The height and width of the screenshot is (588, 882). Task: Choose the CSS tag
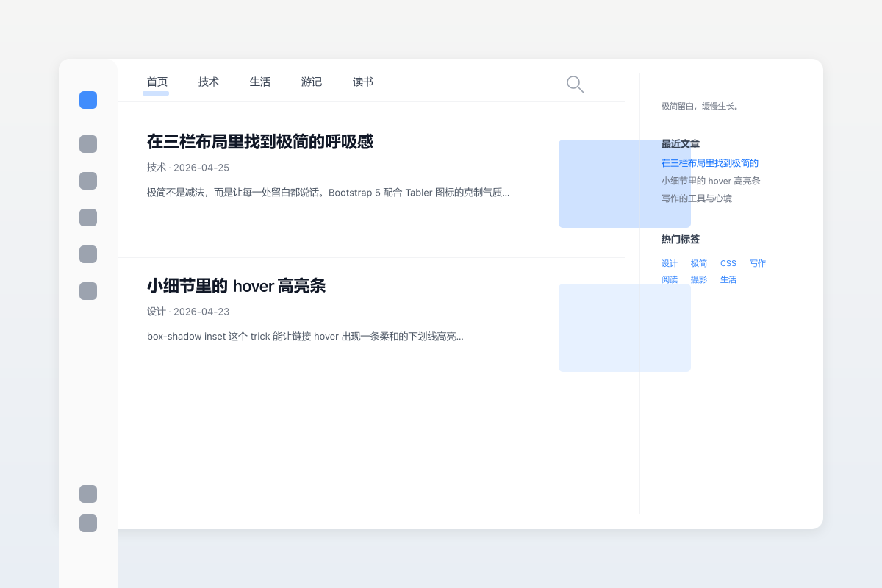tap(728, 263)
